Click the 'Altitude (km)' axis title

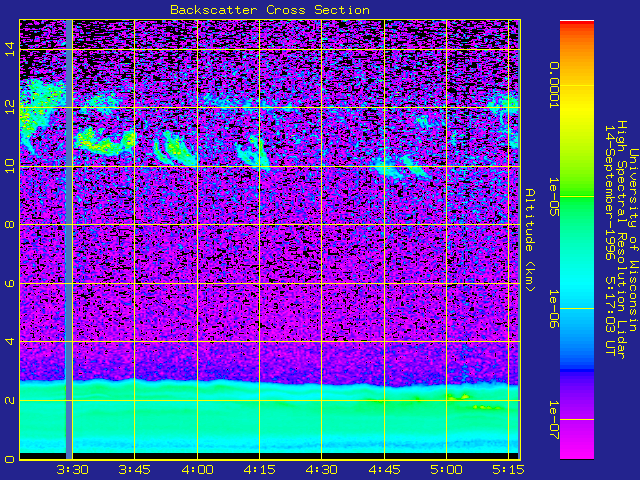click(530, 240)
